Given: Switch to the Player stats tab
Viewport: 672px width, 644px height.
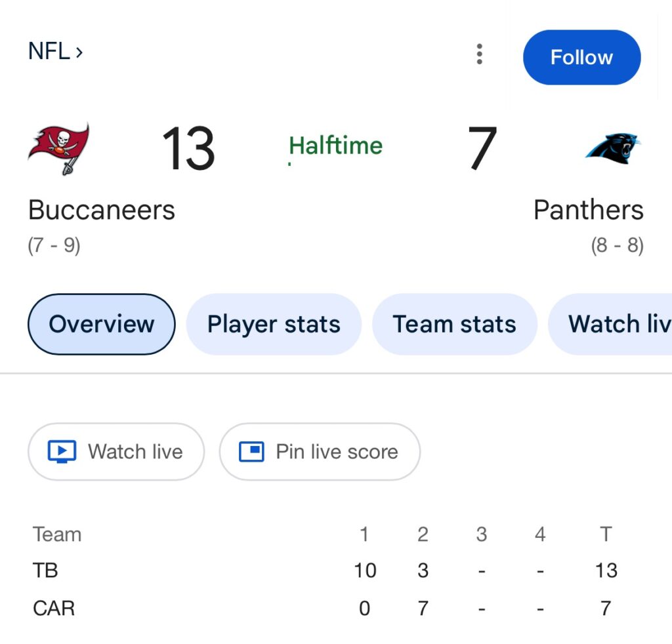Looking at the screenshot, I should pyautogui.click(x=274, y=324).
